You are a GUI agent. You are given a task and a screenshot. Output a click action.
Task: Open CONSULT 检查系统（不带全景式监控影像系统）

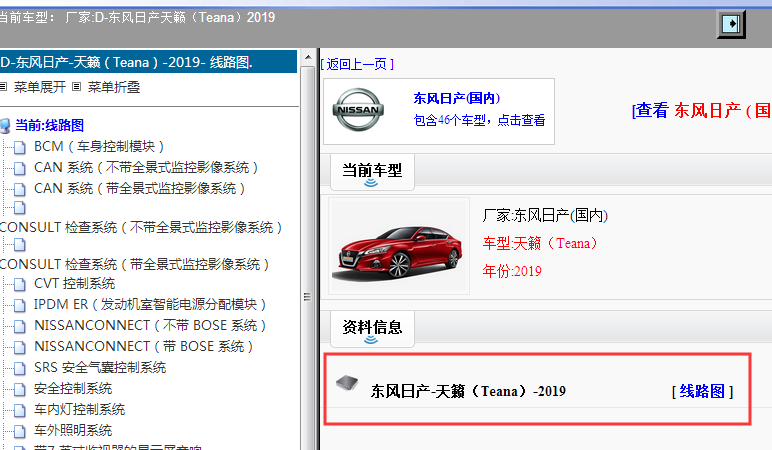pos(141,227)
